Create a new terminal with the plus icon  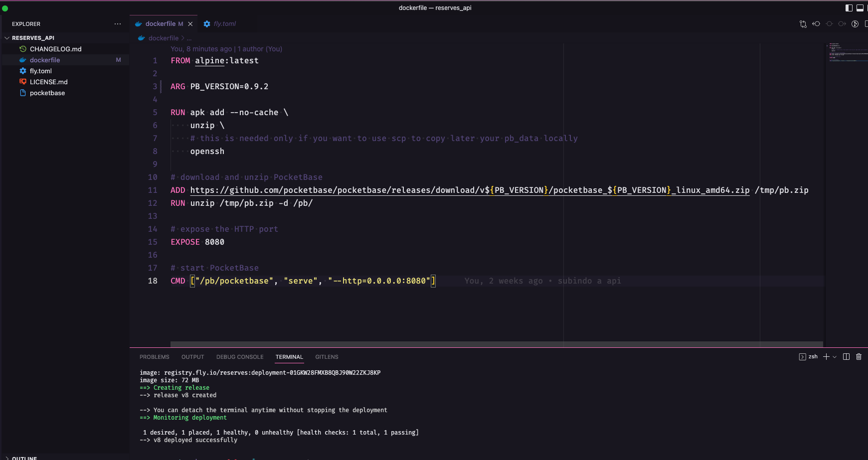click(826, 357)
